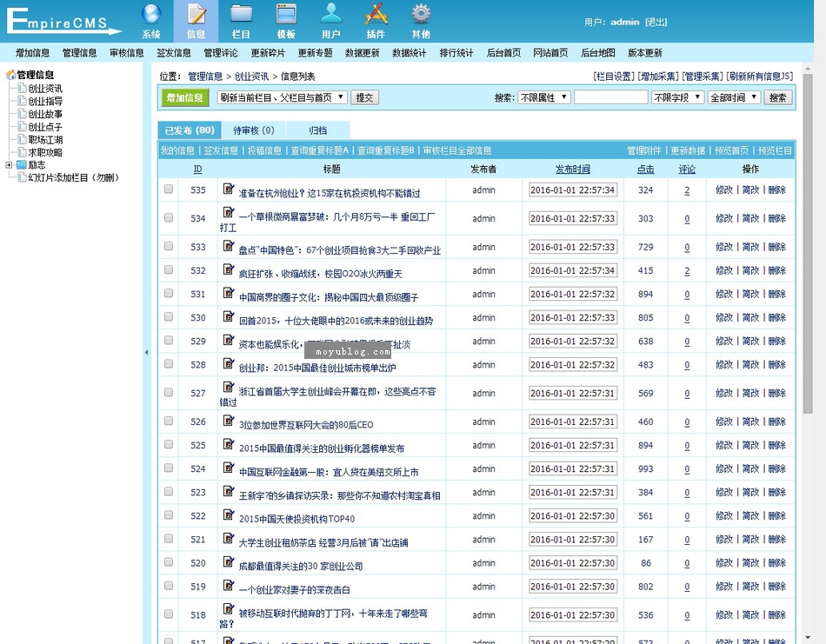This screenshot has width=826, height=644.
Task: Open the 增加信息 menu item
Action: 33,53
